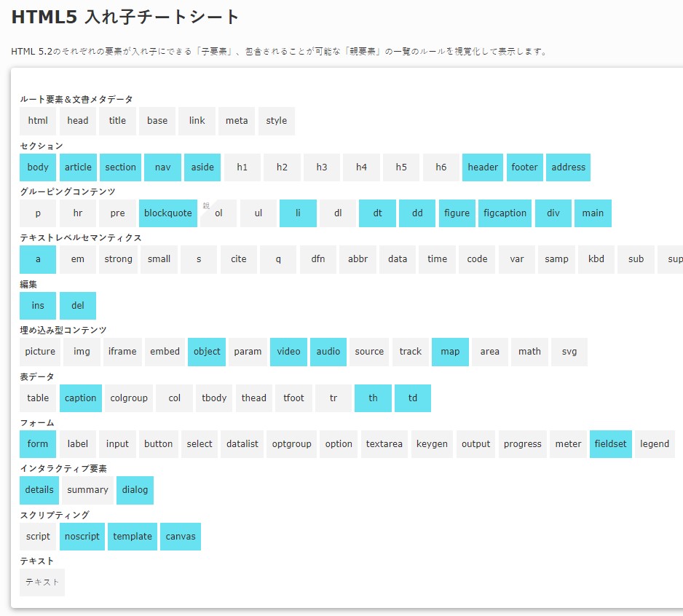Click the fieldset element tag
Image resolution: width=683 pixels, height=616 pixels.
tap(610, 444)
